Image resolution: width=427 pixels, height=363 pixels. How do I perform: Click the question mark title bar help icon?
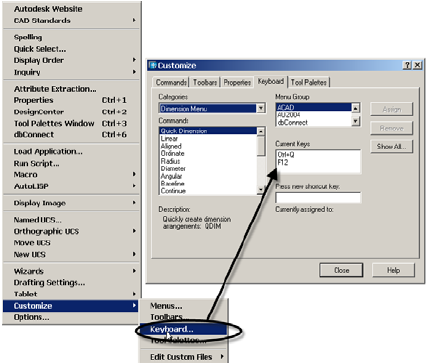pyautogui.click(x=407, y=65)
